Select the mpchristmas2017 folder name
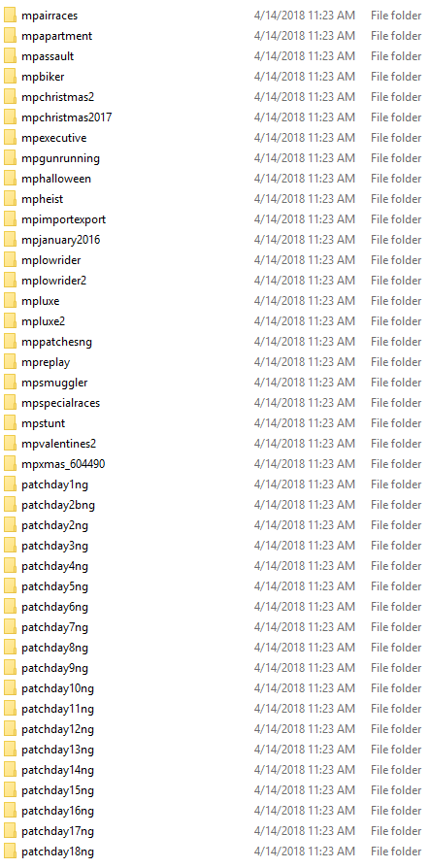The width and height of the screenshot is (430, 868). [67, 117]
